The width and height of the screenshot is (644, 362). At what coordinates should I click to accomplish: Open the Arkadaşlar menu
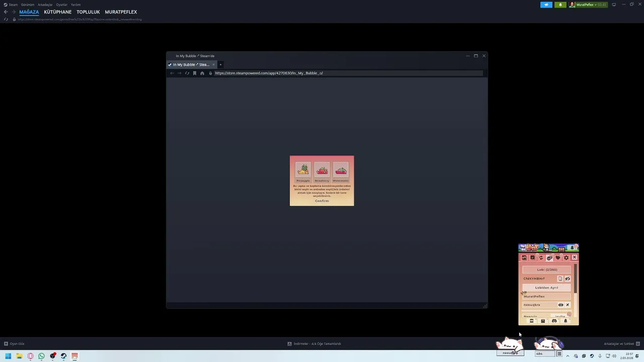point(45,5)
